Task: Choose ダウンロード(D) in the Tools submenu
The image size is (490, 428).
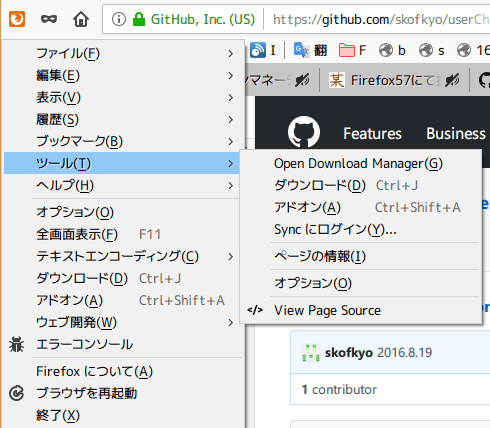Action: point(361,185)
